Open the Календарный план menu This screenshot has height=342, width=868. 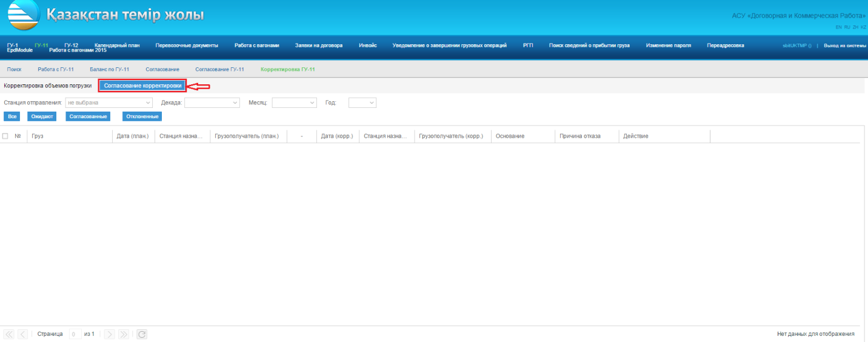click(x=117, y=45)
